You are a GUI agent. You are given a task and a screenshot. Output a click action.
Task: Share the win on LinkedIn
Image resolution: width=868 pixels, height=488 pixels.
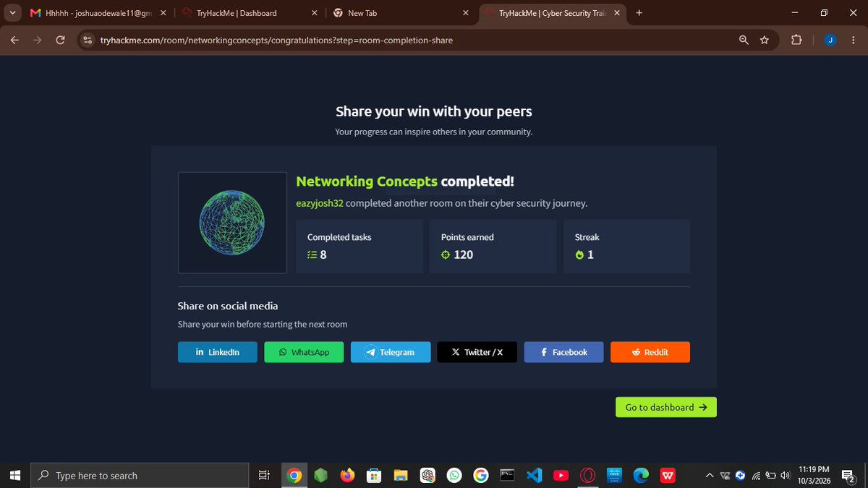217,352
